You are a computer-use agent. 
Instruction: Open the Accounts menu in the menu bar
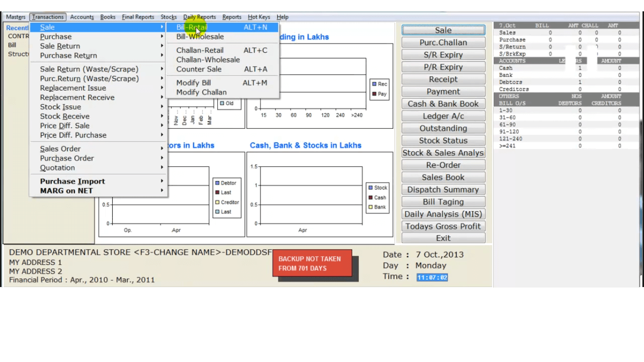82,17
